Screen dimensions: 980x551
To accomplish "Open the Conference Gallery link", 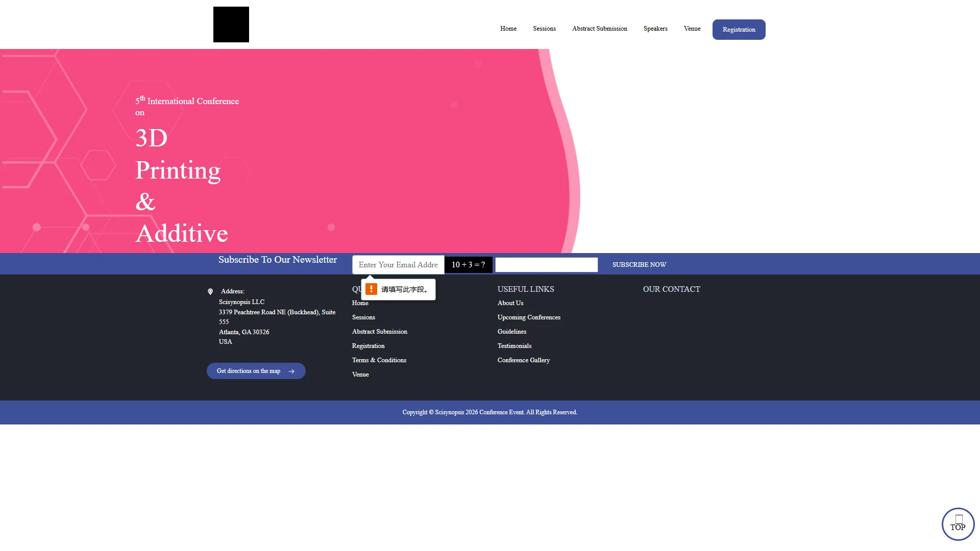I will (x=524, y=360).
